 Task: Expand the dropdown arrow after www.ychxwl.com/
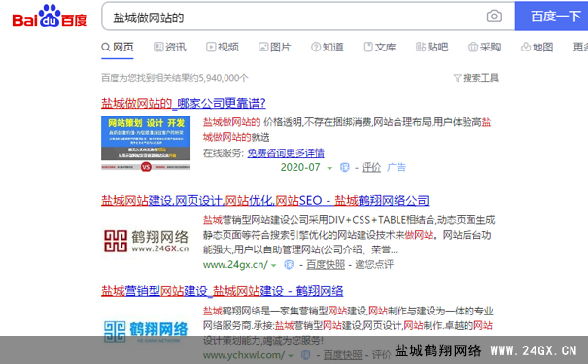tap(291, 356)
